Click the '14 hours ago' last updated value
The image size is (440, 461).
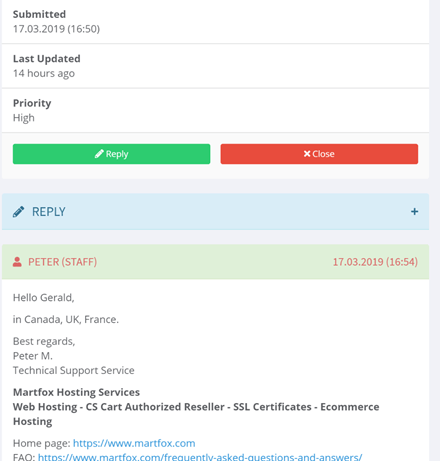44,73
